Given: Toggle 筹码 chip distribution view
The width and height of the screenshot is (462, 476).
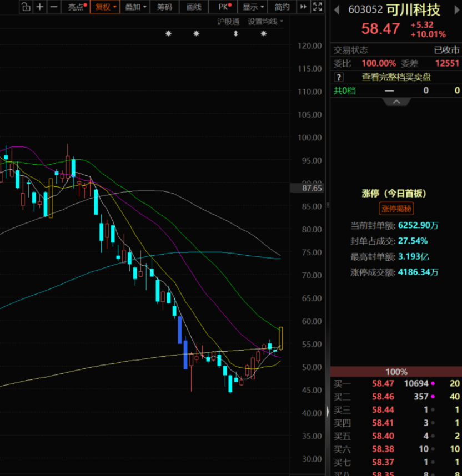Looking at the screenshot, I should pyautogui.click(x=164, y=7).
